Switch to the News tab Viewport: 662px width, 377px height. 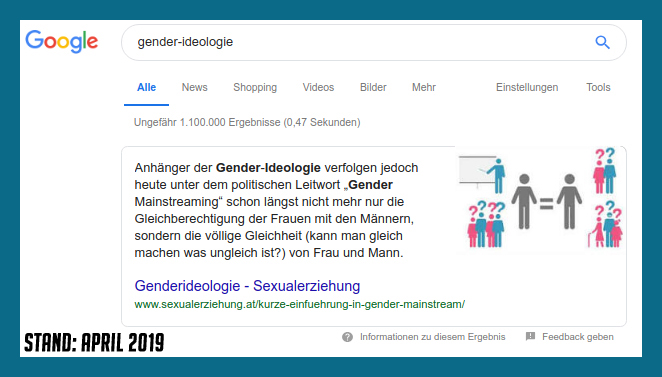[195, 87]
